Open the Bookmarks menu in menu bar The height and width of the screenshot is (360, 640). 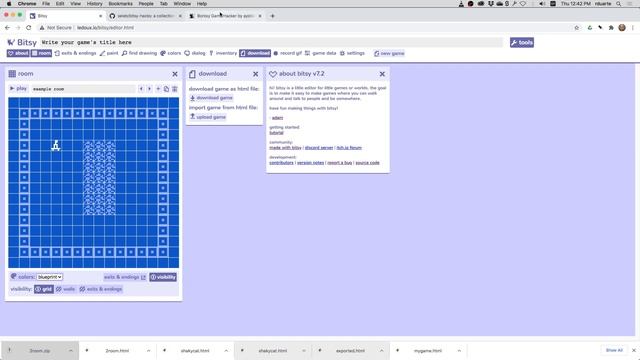pos(120,4)
